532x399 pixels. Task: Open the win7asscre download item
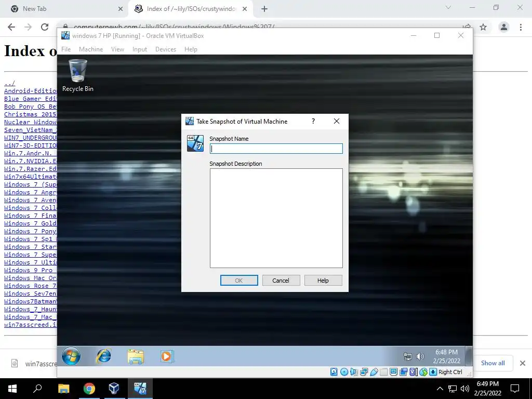pos(33,364)
